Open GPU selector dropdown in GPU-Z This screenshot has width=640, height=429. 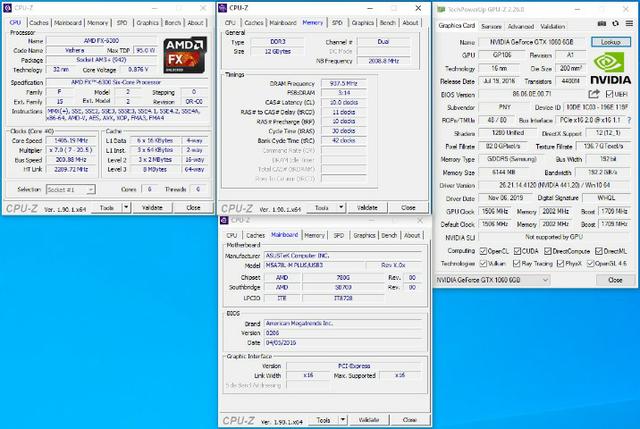coord(493,280)
